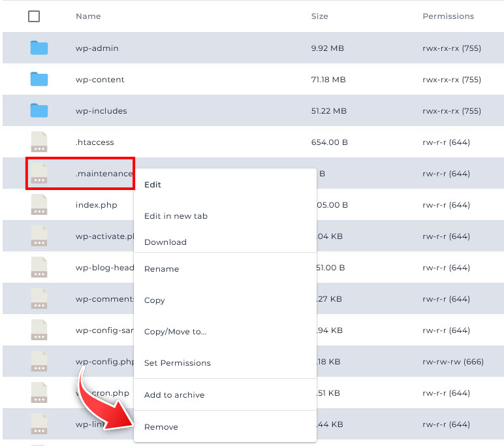This screenshot has height=446, width=504.
Task: Select the wp-links file icon
Action: pyautogui.click(x=39, y=424)
